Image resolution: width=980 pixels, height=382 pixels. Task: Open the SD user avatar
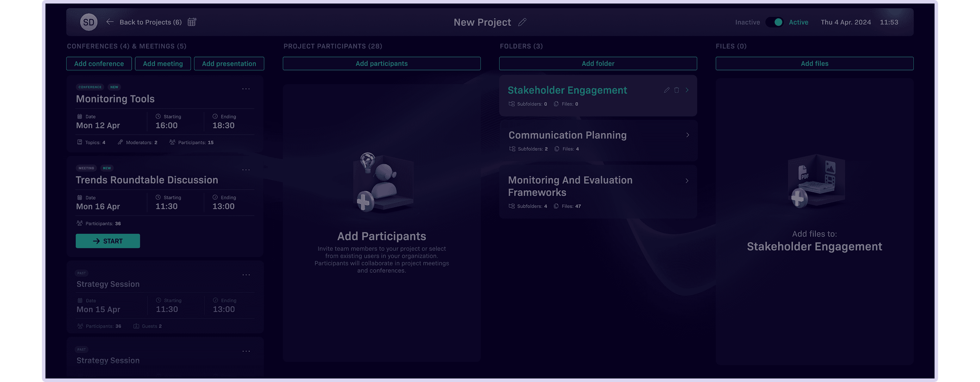coord(89,22)
